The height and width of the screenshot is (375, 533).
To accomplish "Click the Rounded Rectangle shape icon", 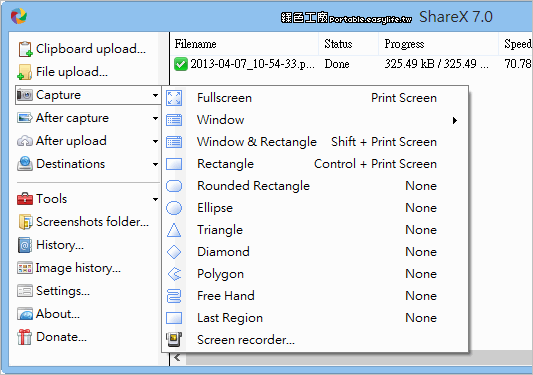I will coord(174,186).
